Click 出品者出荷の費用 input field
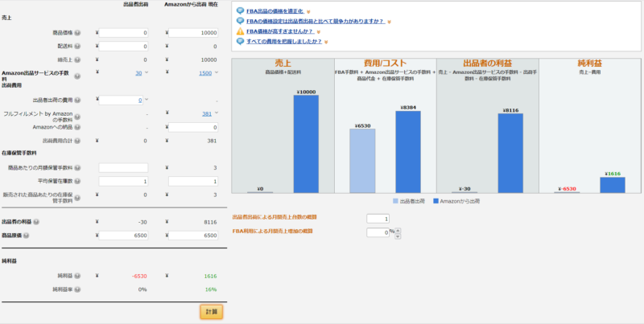Viewport: 644px width, 324px height. click(x=121, y=100)
